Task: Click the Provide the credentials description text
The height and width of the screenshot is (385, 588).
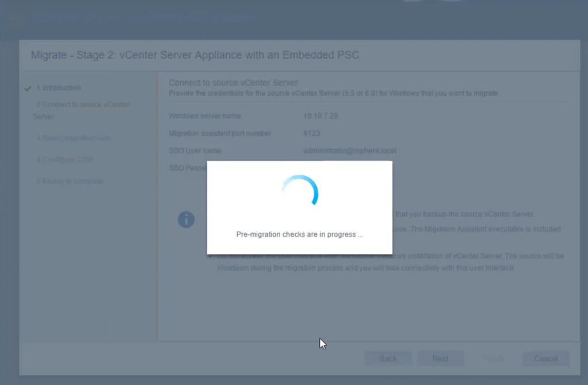Action: pos(334,93)
